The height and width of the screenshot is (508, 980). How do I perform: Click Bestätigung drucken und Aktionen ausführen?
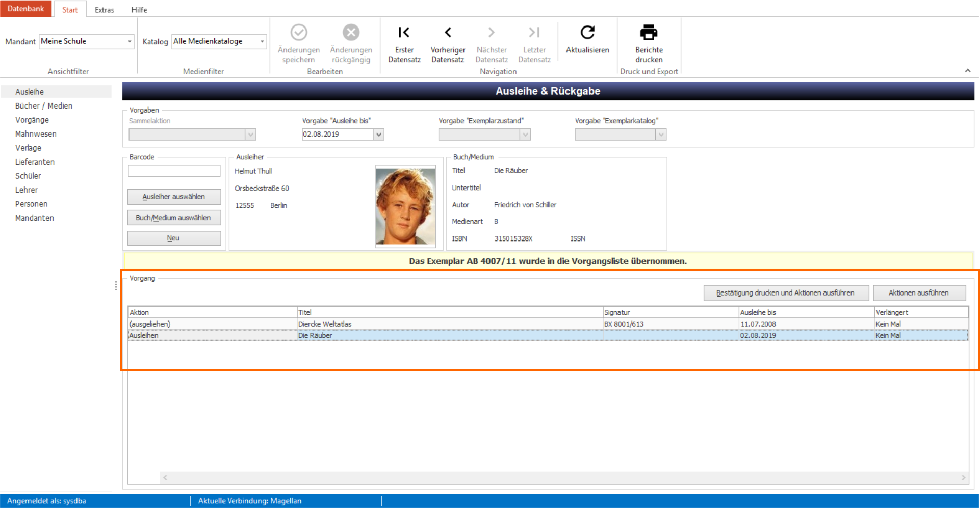(x=786, y=293)
